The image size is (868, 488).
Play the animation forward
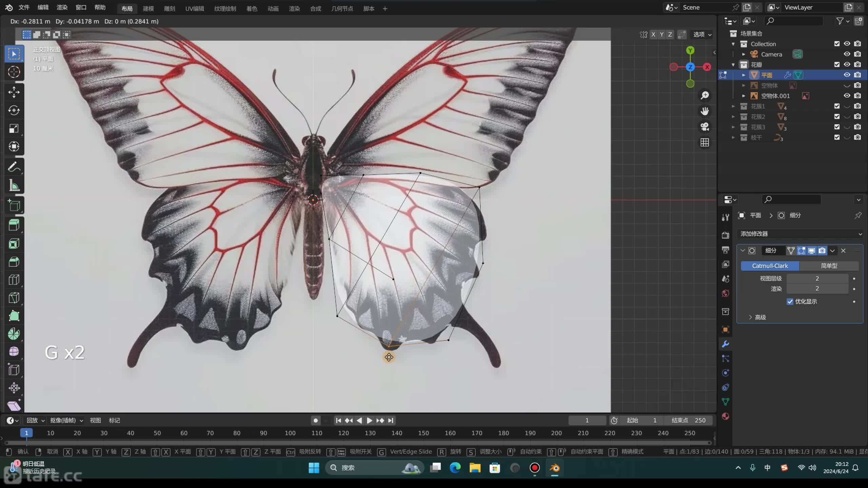point(370,420)
